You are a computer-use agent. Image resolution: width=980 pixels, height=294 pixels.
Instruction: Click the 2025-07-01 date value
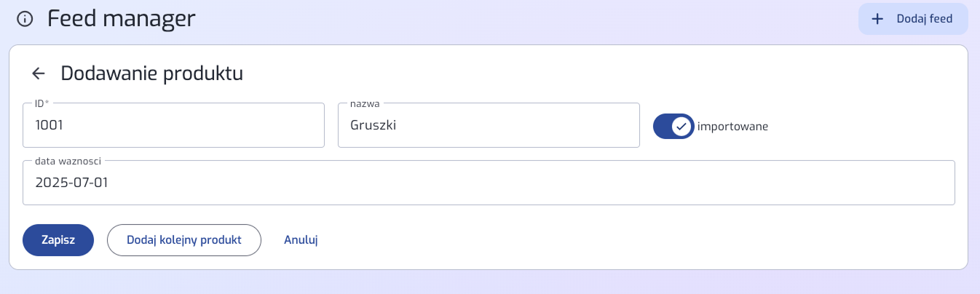(x=71, y=183)
